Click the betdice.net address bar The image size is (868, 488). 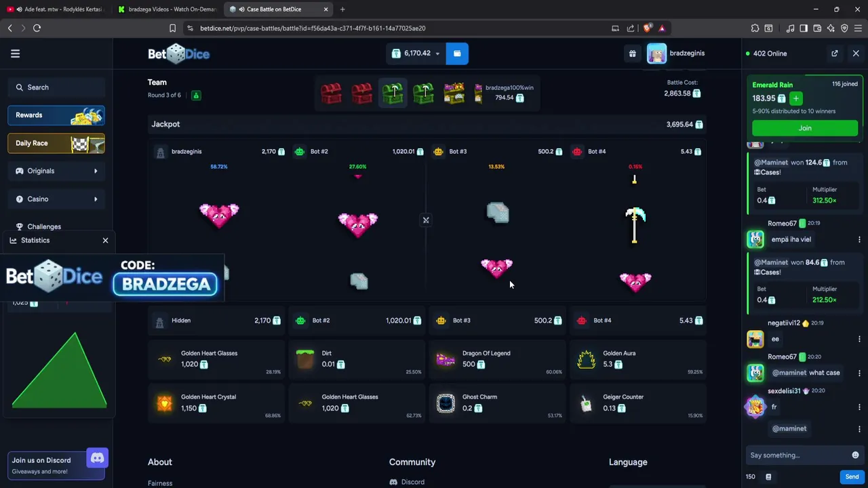[400, 28]
